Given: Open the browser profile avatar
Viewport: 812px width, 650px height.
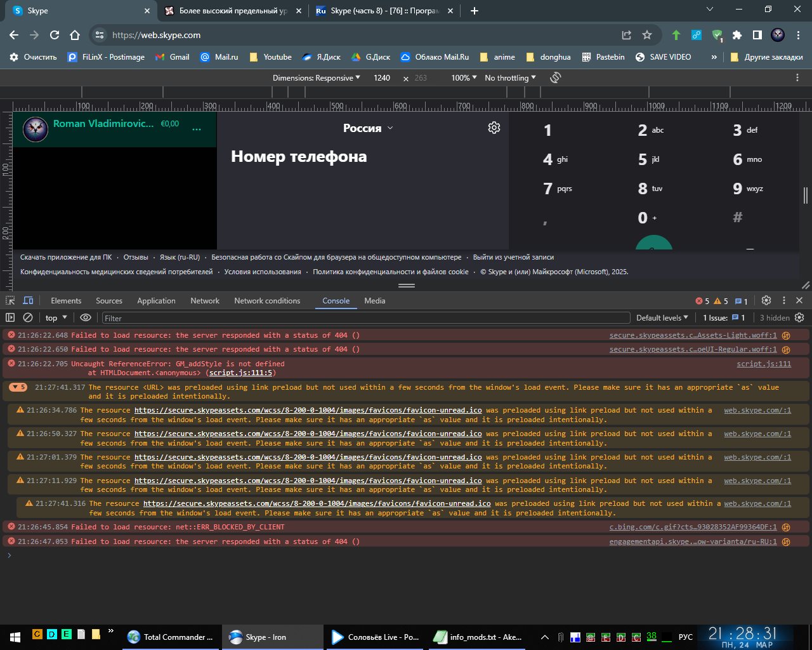Looking at the screenshot, I should coord(778,35).
